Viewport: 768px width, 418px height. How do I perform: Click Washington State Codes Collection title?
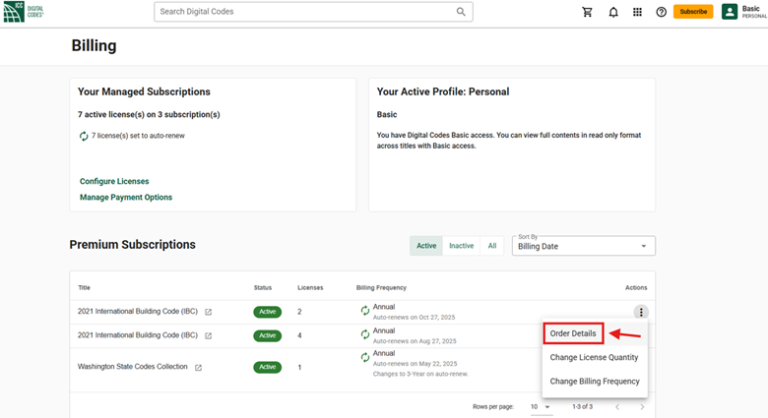(132, 367)
